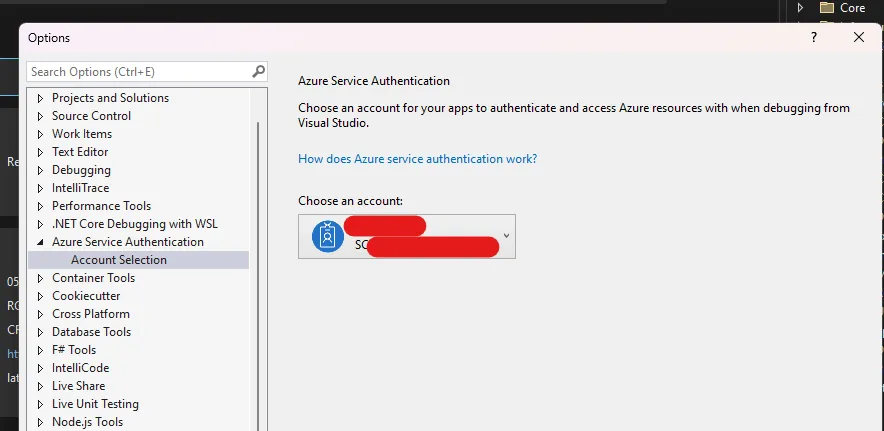The height and width of the screenshot is (431, 884).
Task: Select Performance Tools tree label
Action: 101,206
